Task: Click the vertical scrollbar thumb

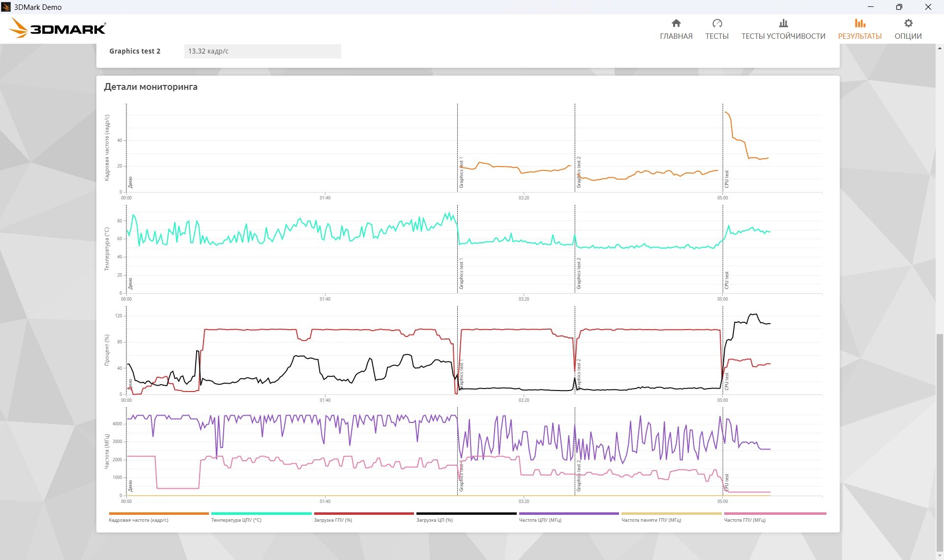Action: click(940, 442)
